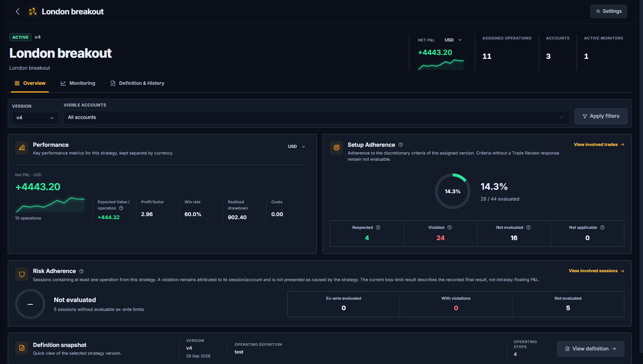
Task: Click the version date 29 Sep 2026
Action: 198,356
